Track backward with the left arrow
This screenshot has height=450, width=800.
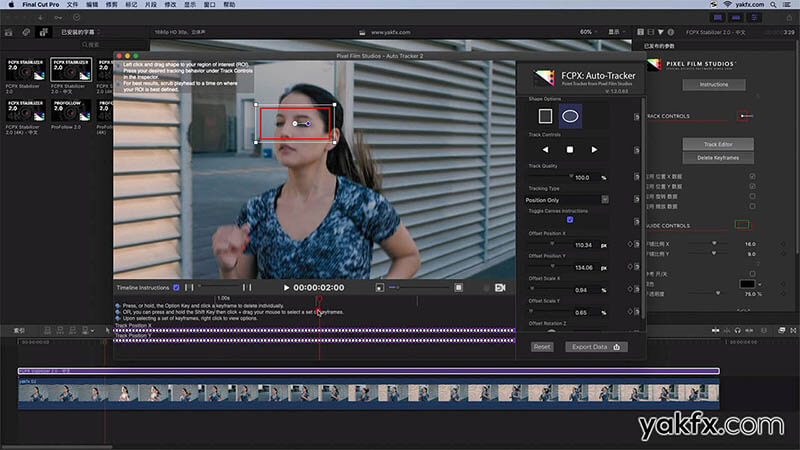545,149
